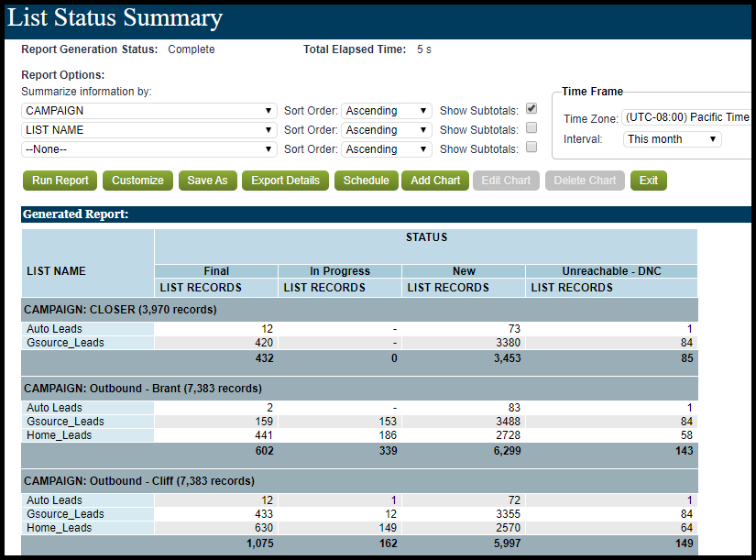Click subtotal 143 in Unreachable - DNC column
The image size is (756, 560).
point(685,451)
